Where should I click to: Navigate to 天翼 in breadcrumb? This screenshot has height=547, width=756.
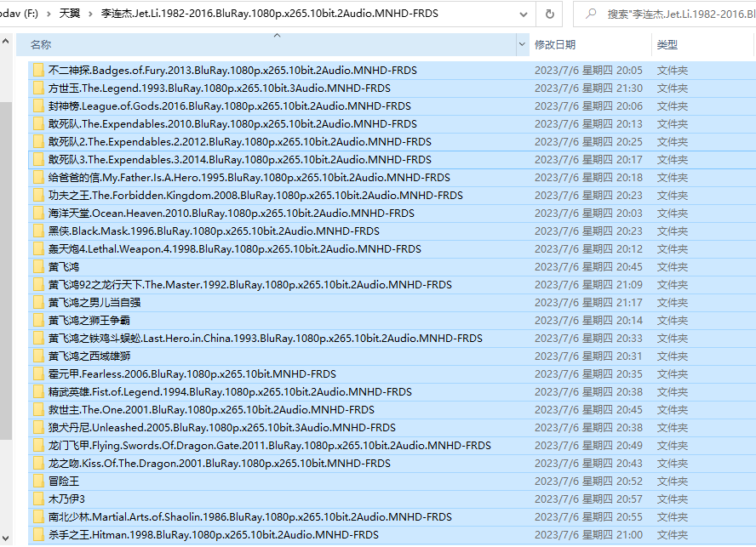coord(70,14)
